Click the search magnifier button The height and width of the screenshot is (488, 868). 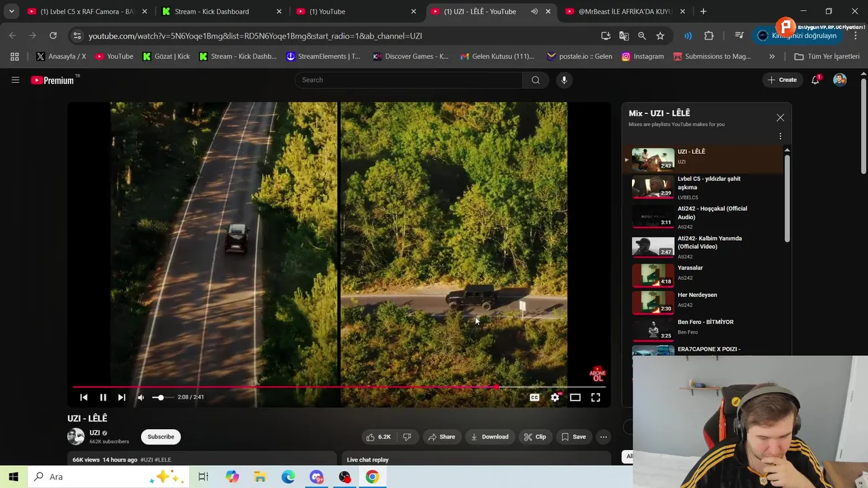(x=536, y=80)
